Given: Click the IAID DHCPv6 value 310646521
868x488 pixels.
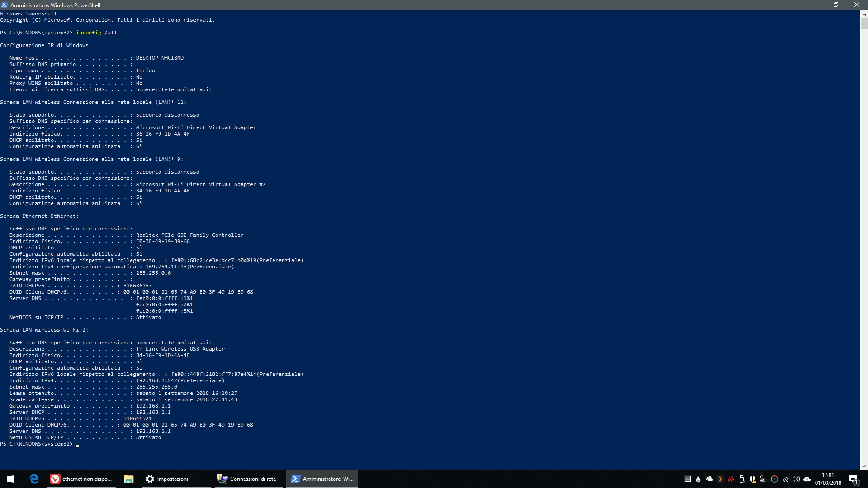Looking at the screenshot, I should tap(137, 418).
